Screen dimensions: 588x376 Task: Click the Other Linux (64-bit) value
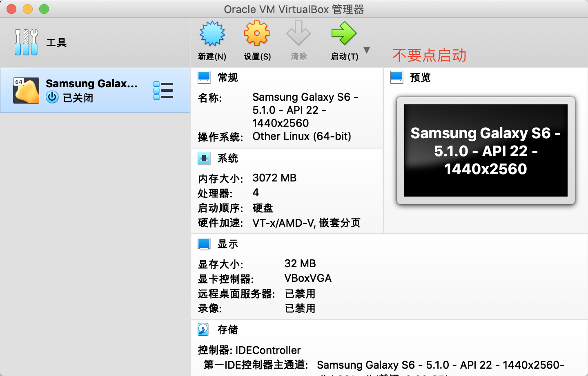[x=302, y=136]
